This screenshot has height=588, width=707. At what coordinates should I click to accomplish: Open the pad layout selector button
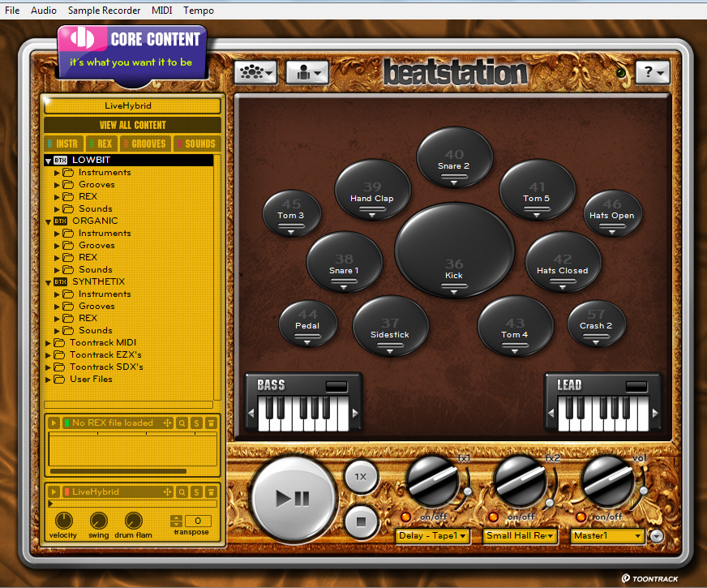coord(255,72)
